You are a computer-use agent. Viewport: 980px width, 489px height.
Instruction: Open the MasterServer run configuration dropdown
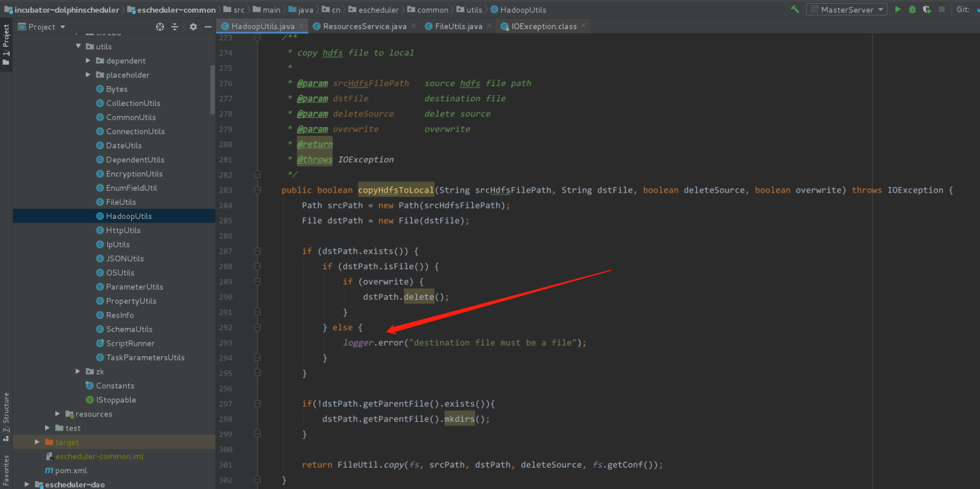click(x=847, y=9)
